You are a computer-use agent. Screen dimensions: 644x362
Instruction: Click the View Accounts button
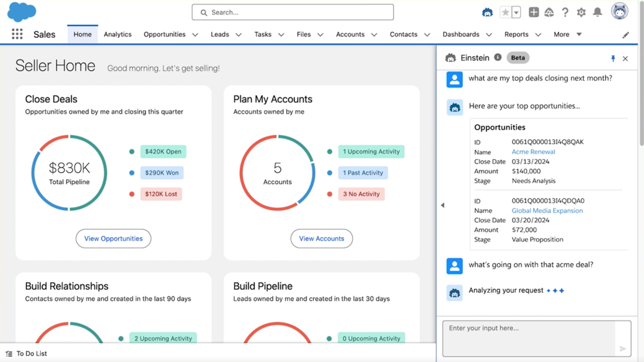pos(322,239)
